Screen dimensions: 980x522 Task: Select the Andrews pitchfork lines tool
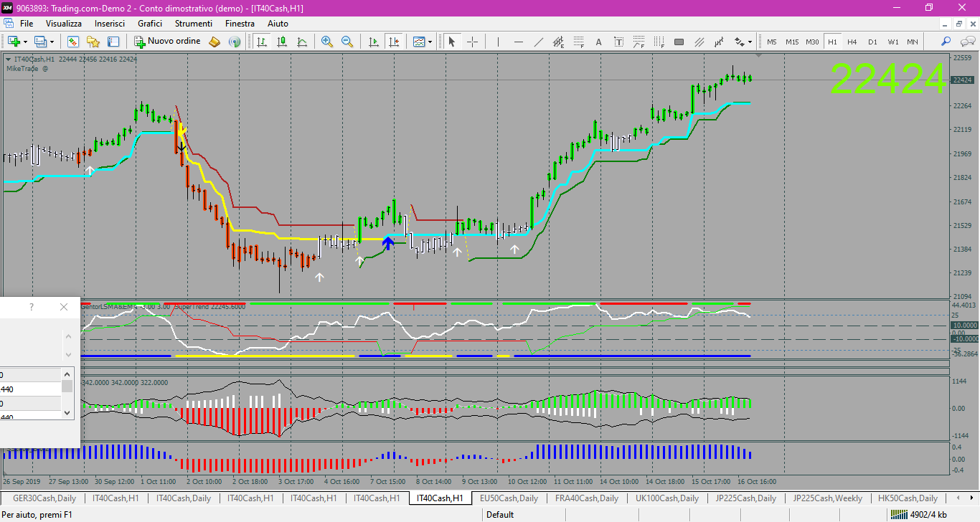pyautogui.click(x=699, y=42)
